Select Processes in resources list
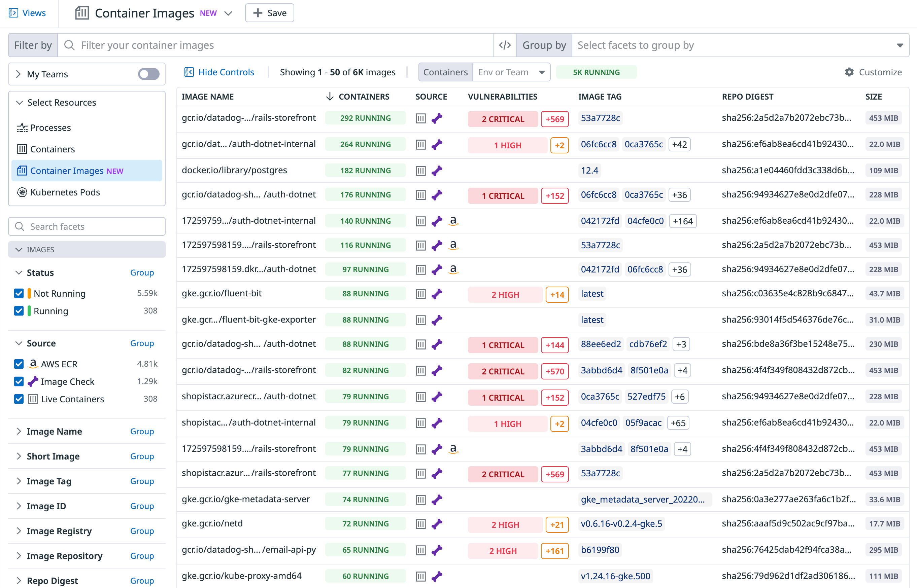This screenshot has height=588, width=917. point(87,127)
